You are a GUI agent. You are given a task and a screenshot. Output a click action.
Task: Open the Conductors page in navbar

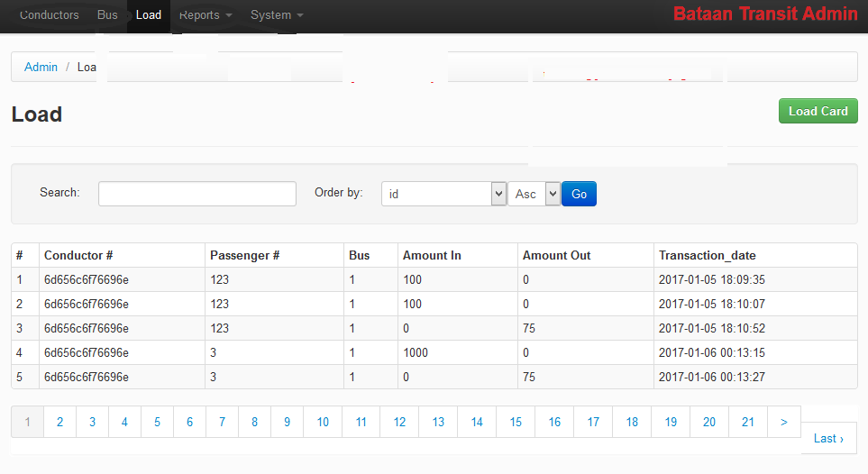tap(49, 15)
